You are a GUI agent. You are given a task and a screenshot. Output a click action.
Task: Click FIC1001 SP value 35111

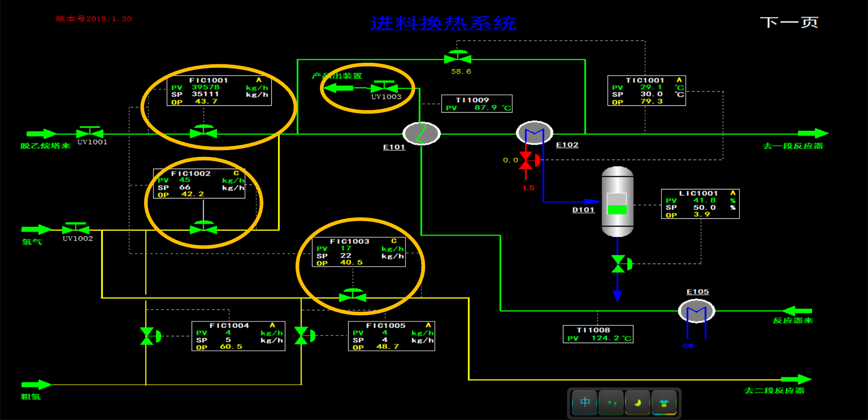[205, 94]
